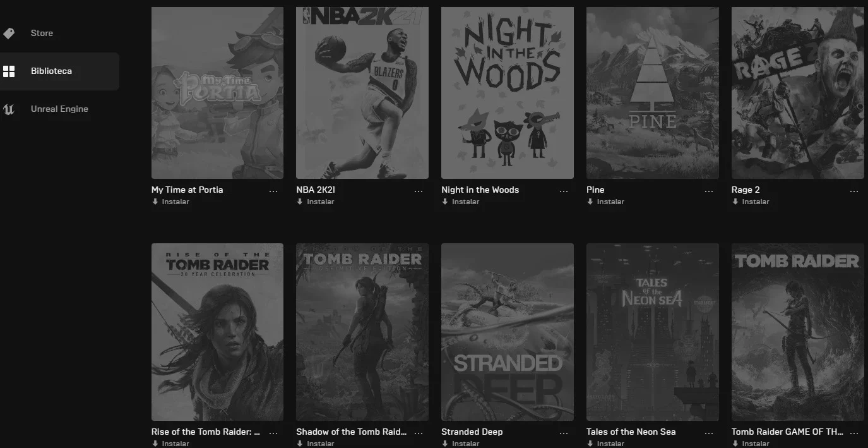Click Instalar under NBA 2K21
Screen dimensions: 868x448
click(x=316, y=202)
